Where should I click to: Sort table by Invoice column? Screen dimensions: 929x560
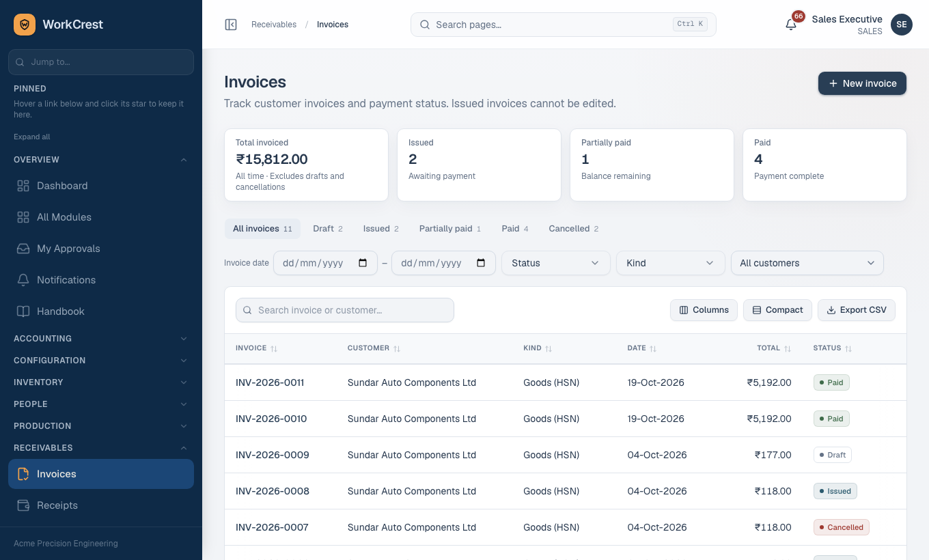point(256,348)
